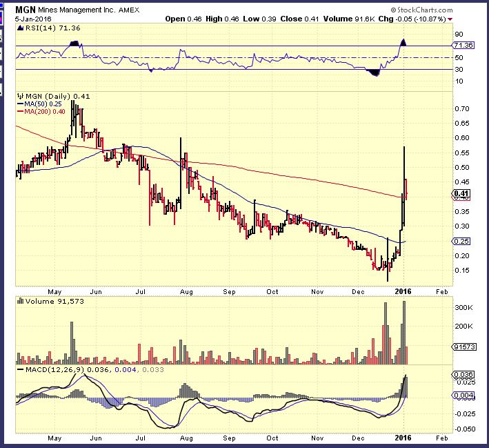Click the boxed 0.004 MACD axis tag
Screen dimensions: 489x448
tap(463, 396)
